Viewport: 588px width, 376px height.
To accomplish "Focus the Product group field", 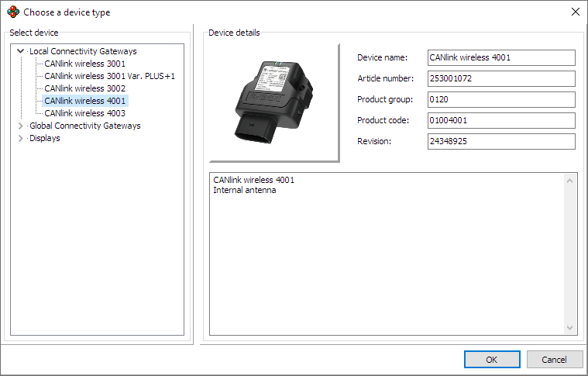I will 501,100.
